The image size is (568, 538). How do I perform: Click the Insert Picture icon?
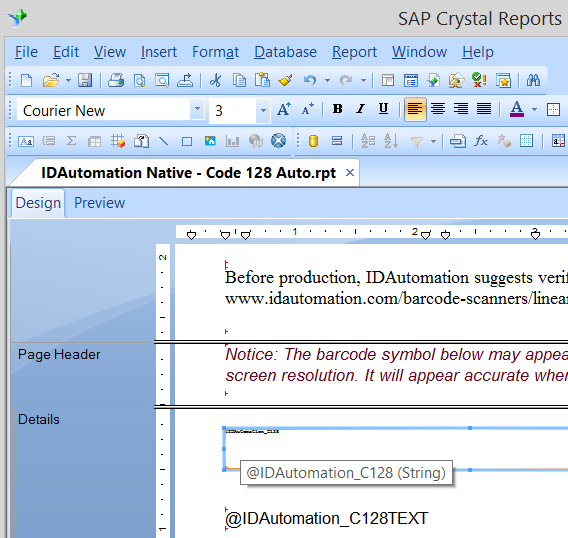[x=210, y=141]
